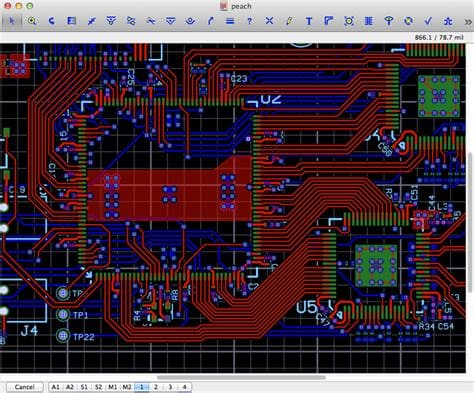
Task: Choose the text T tool
Action: coord(309,21)
